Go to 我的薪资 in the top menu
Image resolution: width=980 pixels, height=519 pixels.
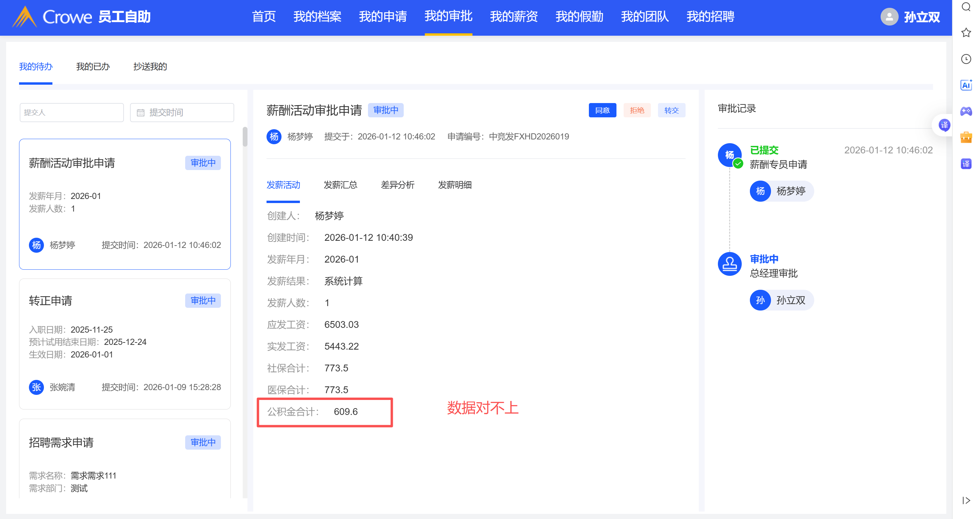[514, 17]
